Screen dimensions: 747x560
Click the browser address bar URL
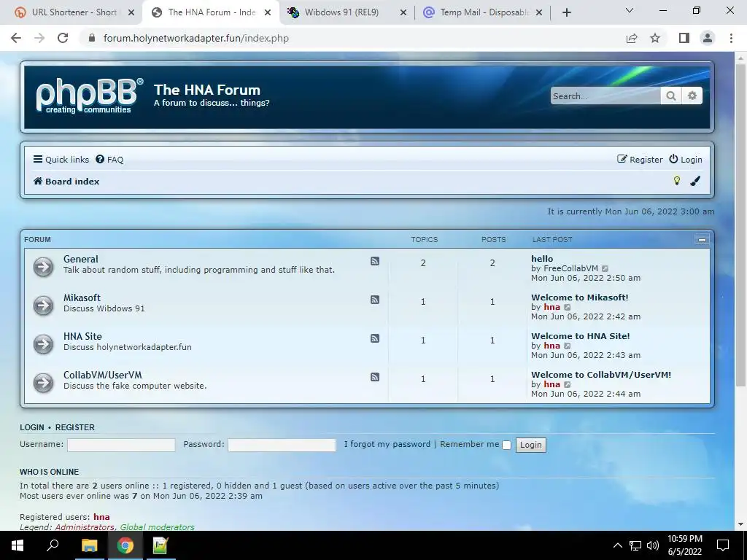tap(196, 38)
